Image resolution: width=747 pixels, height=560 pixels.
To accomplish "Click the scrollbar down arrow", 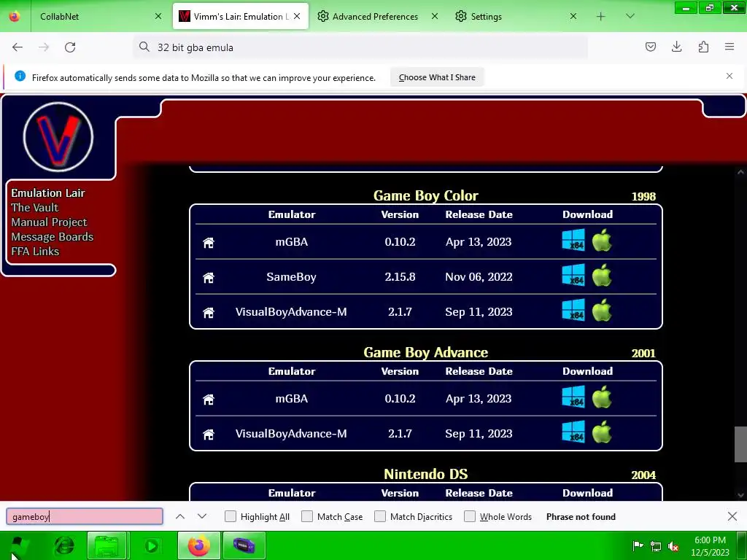I will [740, 495].
